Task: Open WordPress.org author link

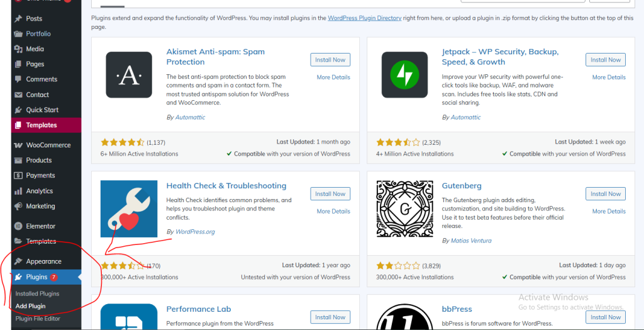Action: pos(195,232)
